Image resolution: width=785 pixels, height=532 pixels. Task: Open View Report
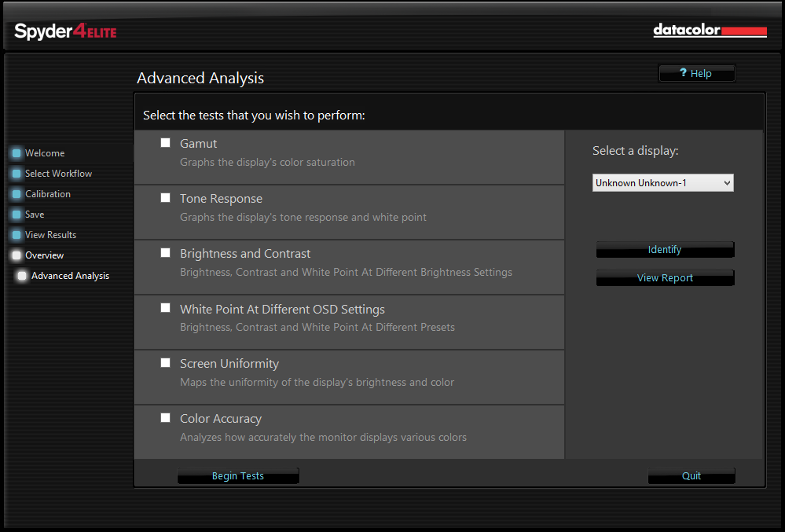[x=665, y=277]
